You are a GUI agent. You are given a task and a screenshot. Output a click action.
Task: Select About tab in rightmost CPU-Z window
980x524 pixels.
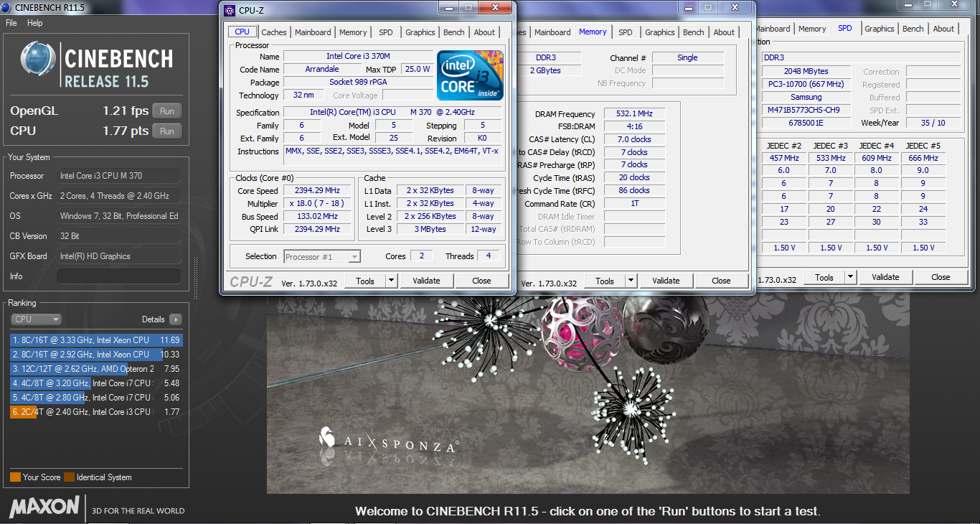(943, 29)
